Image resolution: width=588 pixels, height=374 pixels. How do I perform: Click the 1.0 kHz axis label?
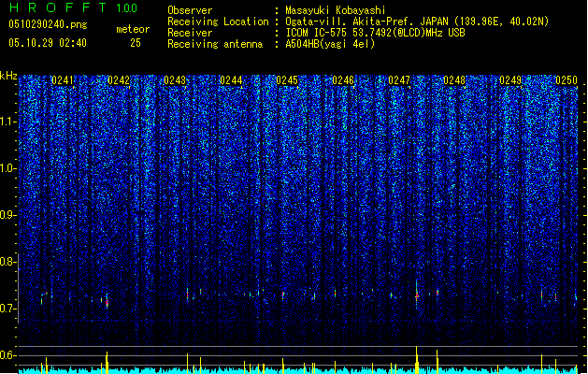(x=7, y=168)
